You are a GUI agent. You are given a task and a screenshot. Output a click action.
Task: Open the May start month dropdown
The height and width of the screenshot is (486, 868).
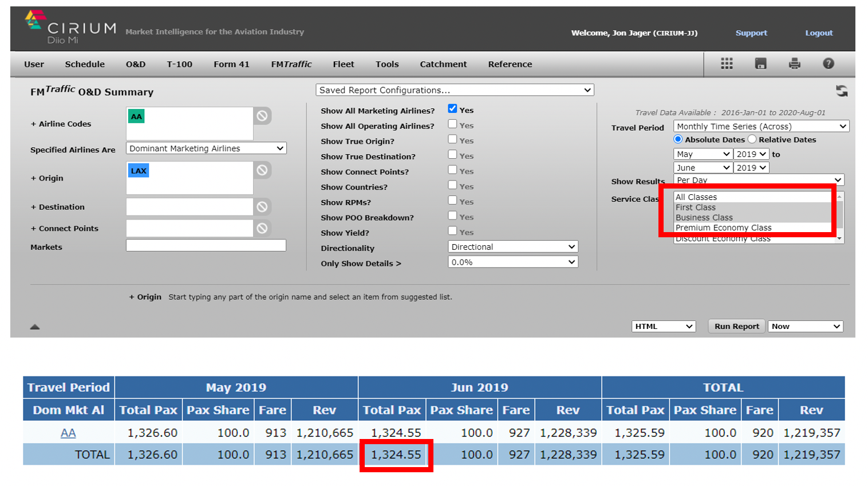click(703, 154)
